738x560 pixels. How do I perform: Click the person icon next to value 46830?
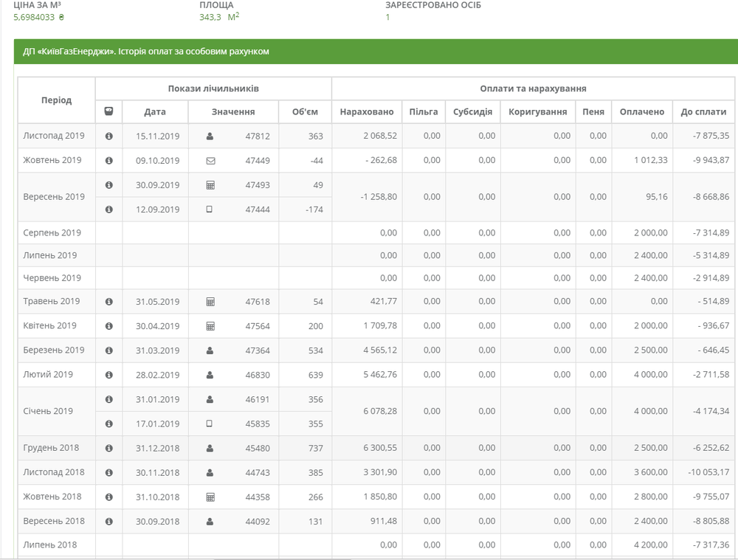pyautogui.click(x=210, y=375)
